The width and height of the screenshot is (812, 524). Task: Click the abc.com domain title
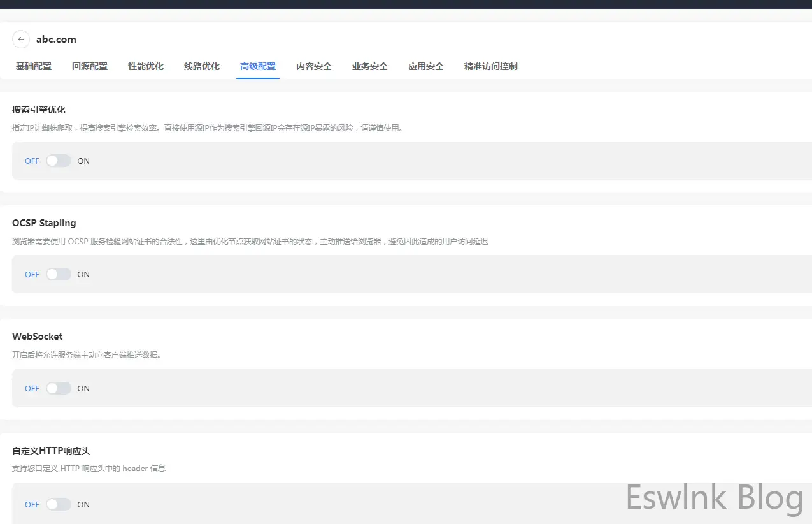pos(56,40)
